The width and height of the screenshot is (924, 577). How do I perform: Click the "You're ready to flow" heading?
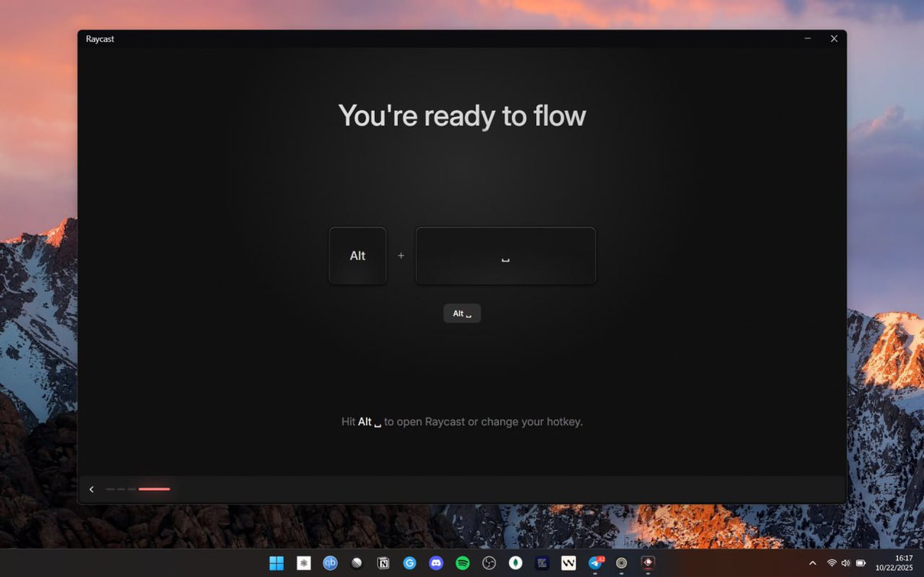(x=462, y=116)
